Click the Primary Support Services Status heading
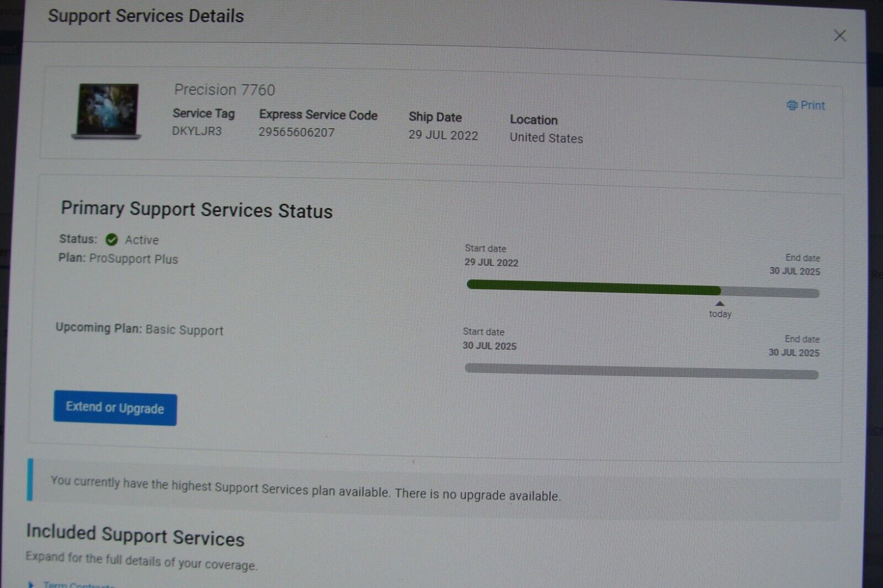 click(196, 210)
